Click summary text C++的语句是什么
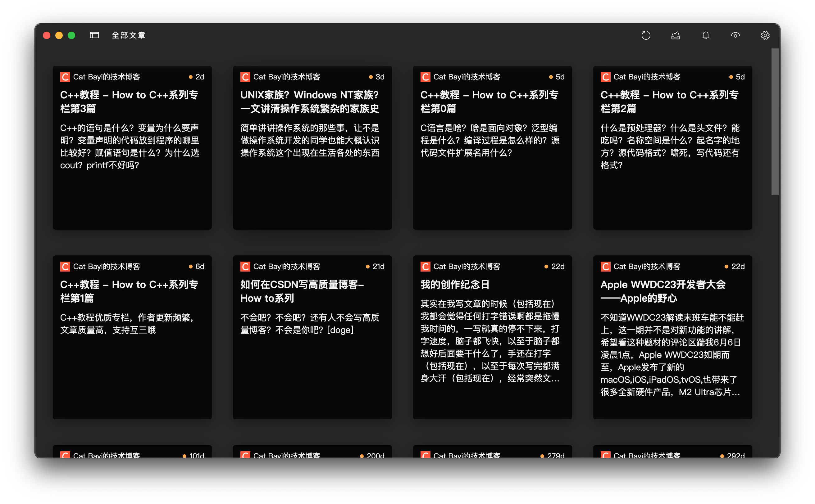The image size is (815, 504). tap(130, 147)
